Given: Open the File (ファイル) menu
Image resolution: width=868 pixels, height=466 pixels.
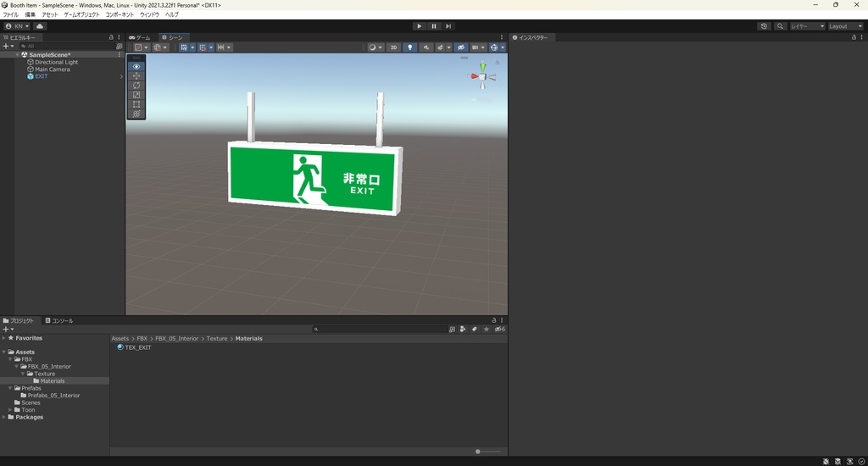Looking at the screenshot, I should pyautogui.click(x=10, y=15).
